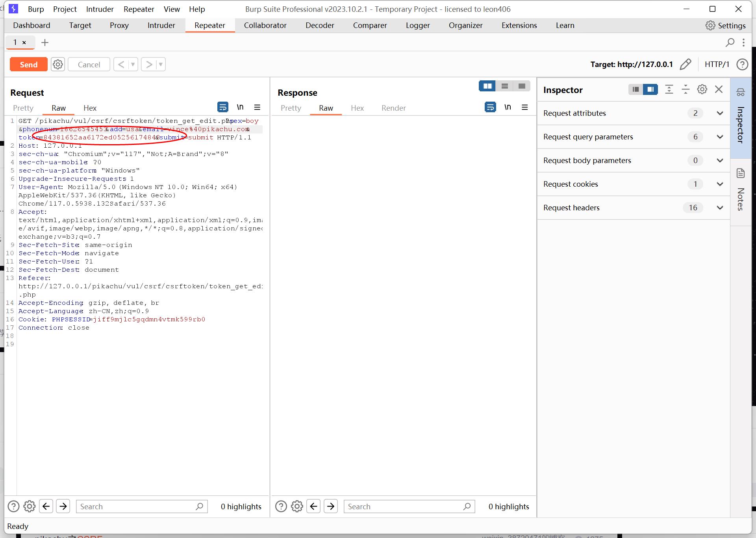756x538 pixels.
Task: Open Burp Settings
Action: click(x=726, y=25)
